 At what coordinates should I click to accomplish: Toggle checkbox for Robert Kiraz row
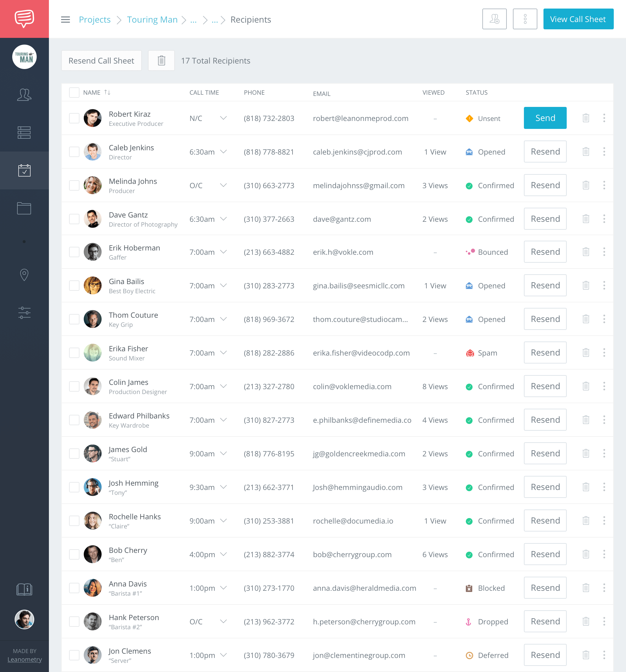(x=75, y=118)
